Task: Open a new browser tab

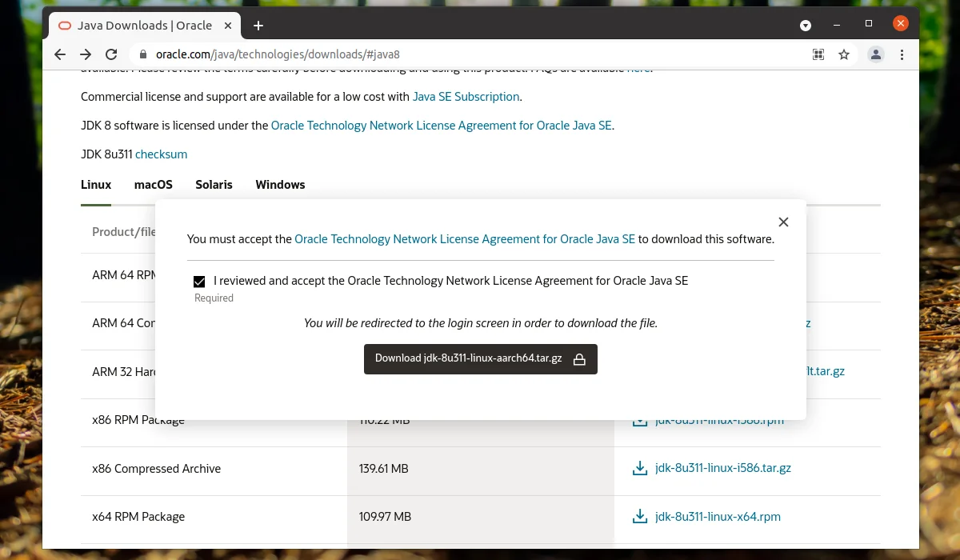Action: 258,26
